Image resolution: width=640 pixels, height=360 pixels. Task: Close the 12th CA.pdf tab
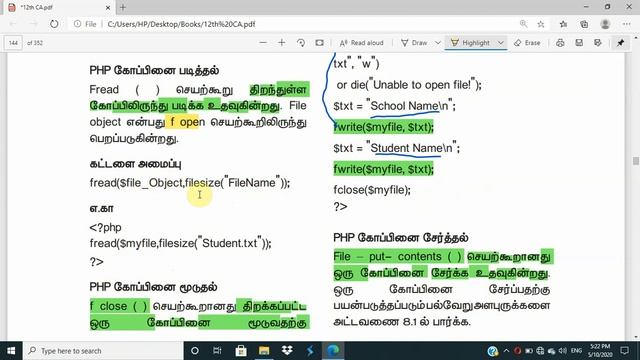[x=108, y=7]
